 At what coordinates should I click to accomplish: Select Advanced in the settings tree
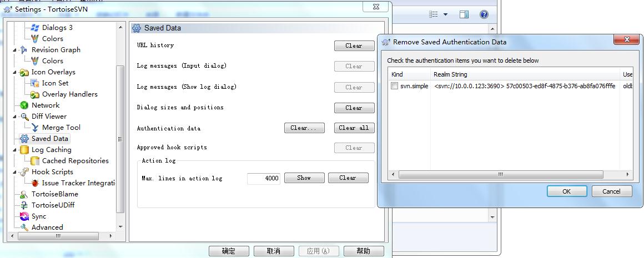tap(47, 227)
